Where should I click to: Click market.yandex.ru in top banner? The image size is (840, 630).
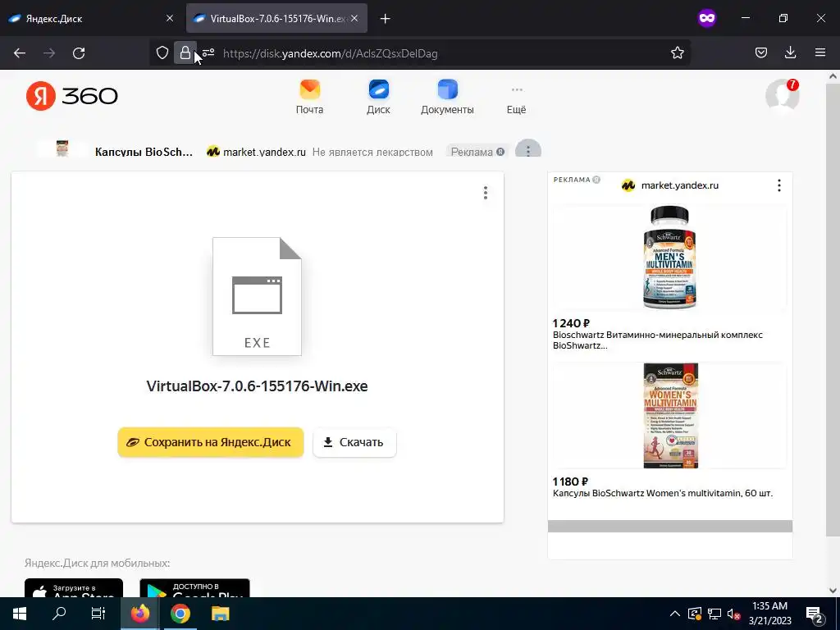click(264, 152)
